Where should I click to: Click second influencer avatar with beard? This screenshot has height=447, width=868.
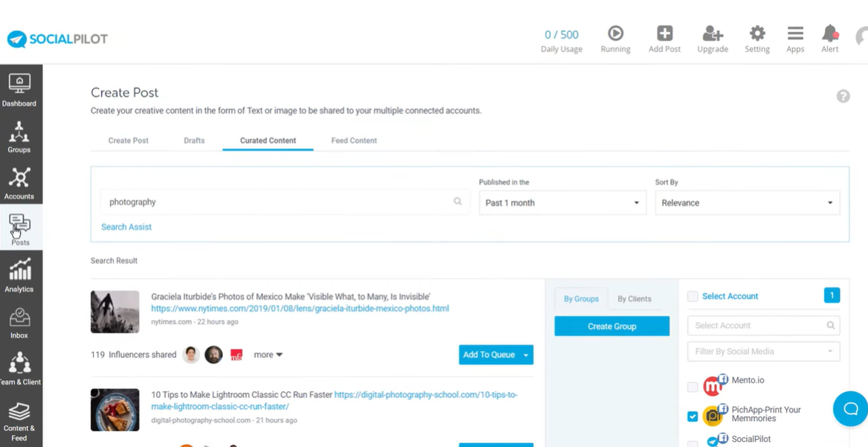[213, 355]
